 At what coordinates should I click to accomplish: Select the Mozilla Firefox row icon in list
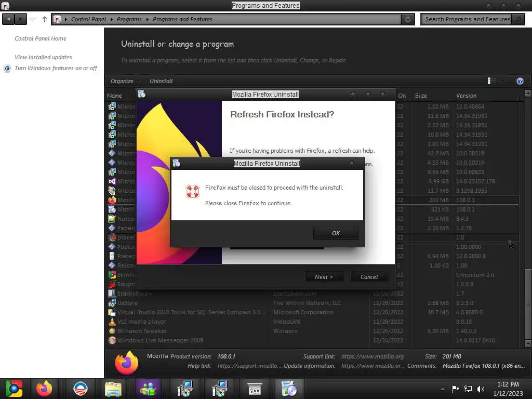tap(112, 200)
